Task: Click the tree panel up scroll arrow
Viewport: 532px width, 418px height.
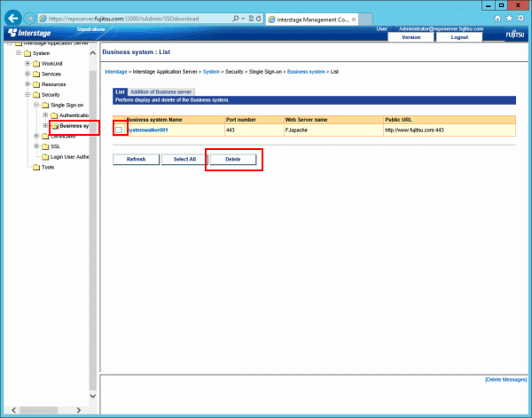Action: click(92, 53)
